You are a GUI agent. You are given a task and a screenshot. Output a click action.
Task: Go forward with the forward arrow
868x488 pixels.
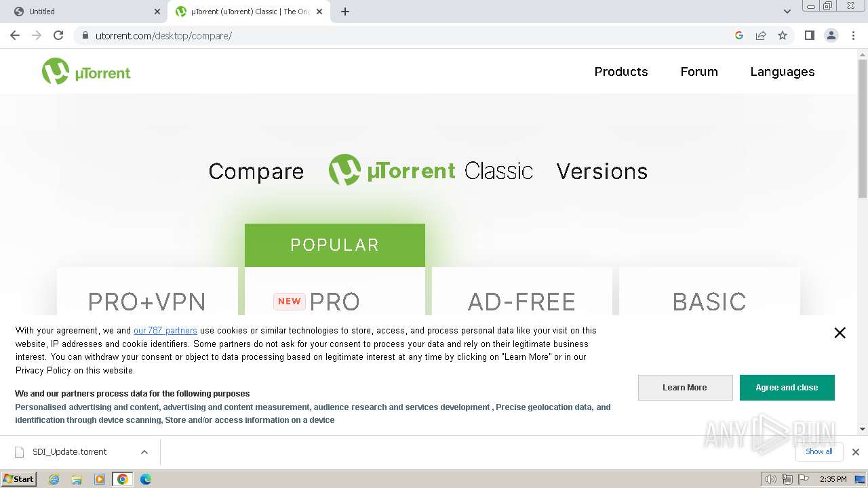(37, 35)
